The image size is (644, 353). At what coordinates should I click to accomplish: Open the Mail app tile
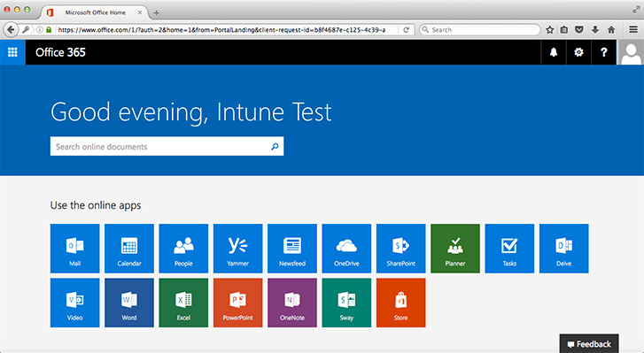[74, 249]
